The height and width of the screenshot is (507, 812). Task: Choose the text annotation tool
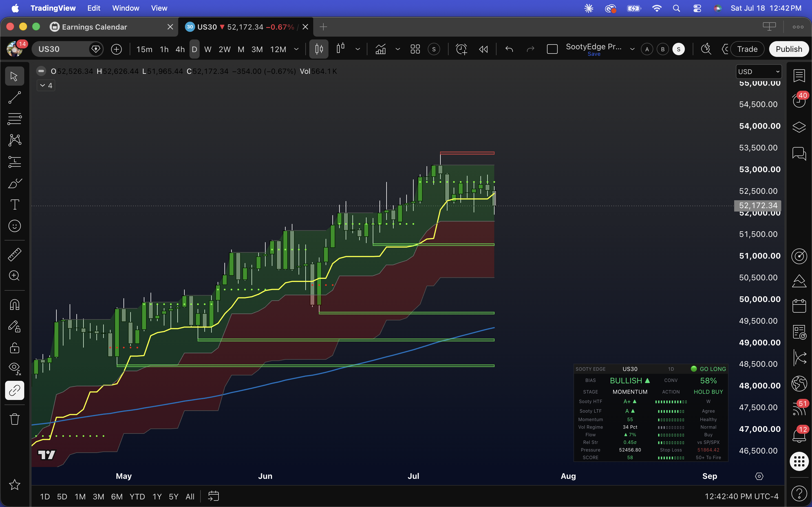(14, 204)
